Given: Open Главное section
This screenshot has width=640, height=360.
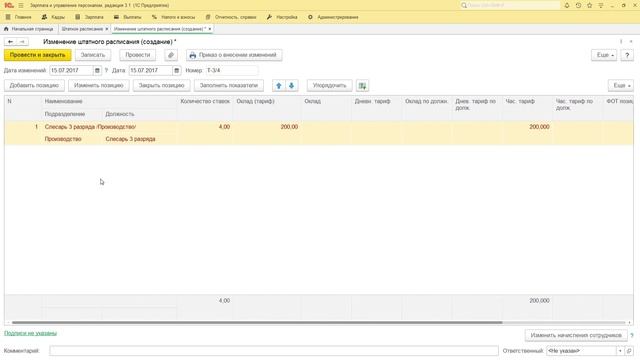Looking at the screenshot, I should tap(19, 17).
